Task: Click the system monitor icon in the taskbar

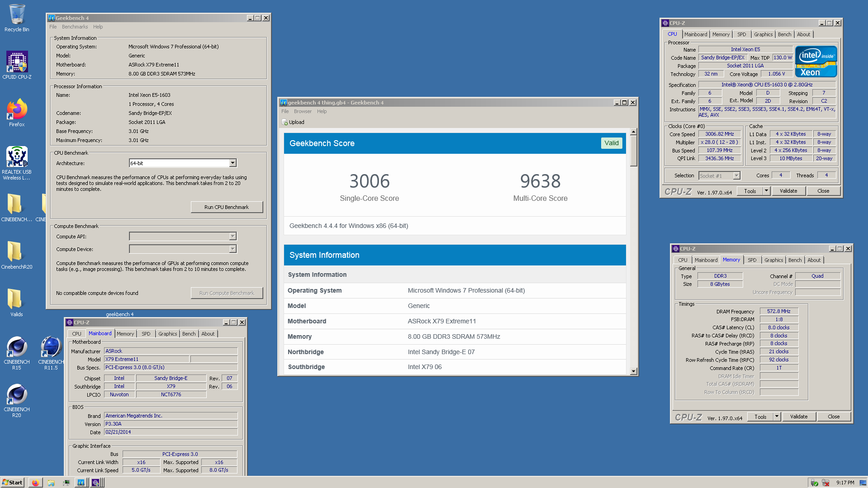Action: click(x=66, y=483)
